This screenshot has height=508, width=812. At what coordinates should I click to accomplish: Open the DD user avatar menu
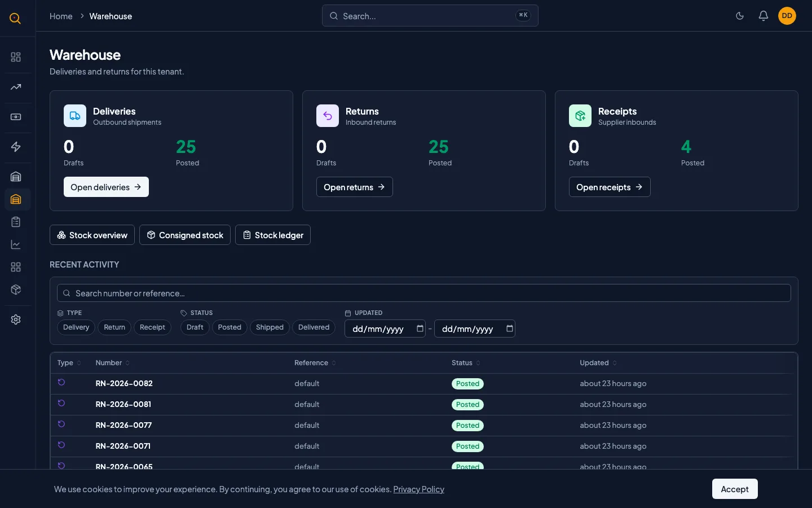click(787, 16)
